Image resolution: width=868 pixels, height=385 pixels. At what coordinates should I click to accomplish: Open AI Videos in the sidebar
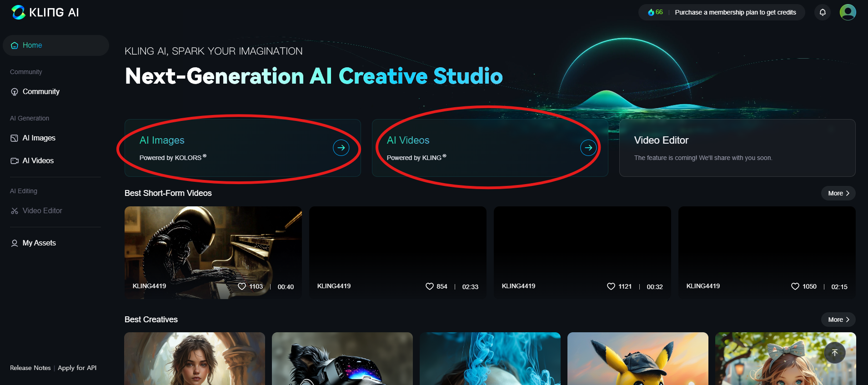56,161
